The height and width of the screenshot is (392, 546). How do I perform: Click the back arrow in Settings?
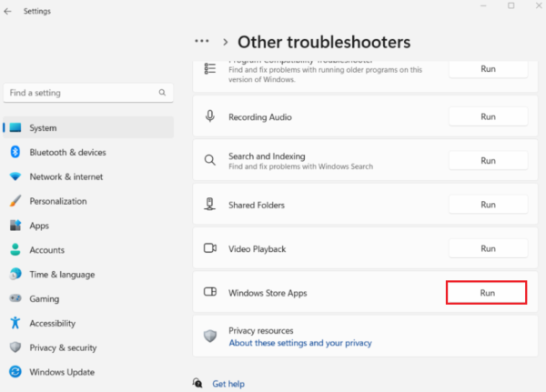(8, 11)
